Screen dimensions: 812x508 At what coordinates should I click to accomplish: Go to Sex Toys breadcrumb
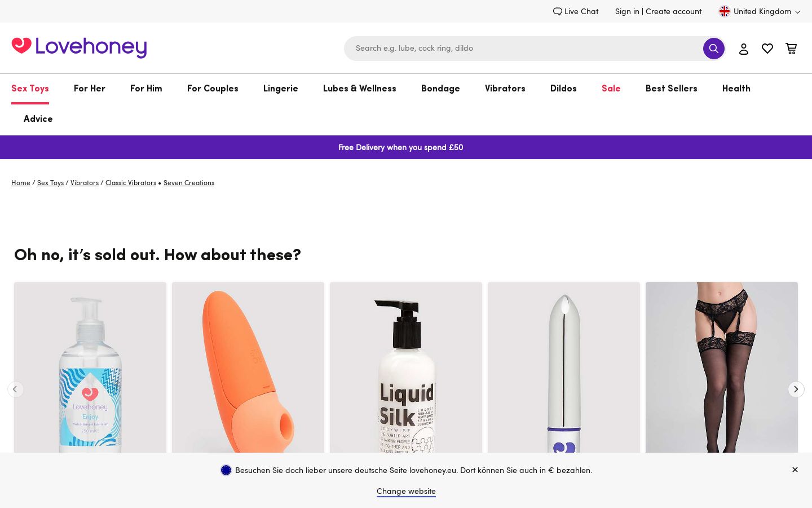pyautogui.click(x=50, y=183)
